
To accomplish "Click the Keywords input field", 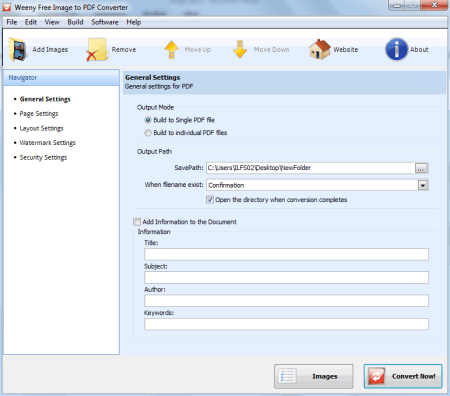I will [286, 324].
